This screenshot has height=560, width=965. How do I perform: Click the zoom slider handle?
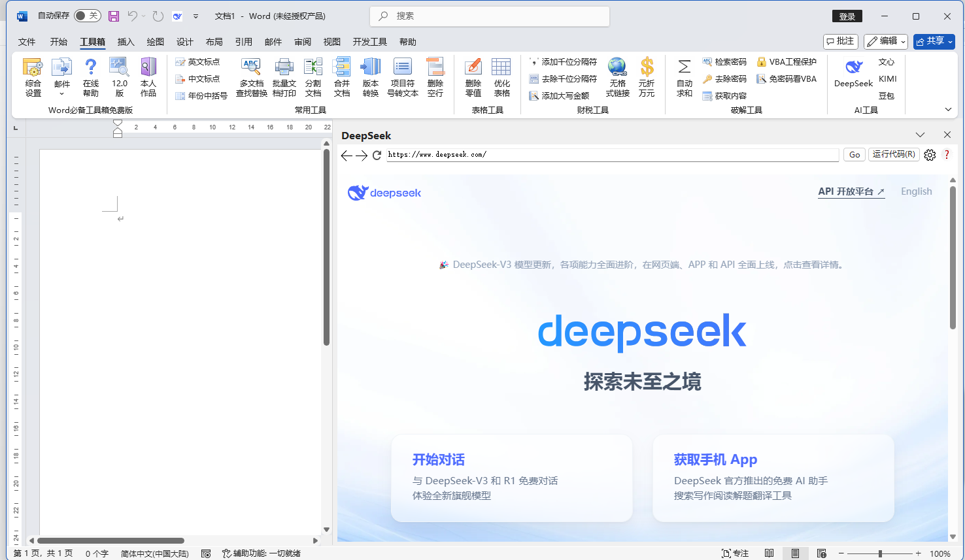(880, 553)
